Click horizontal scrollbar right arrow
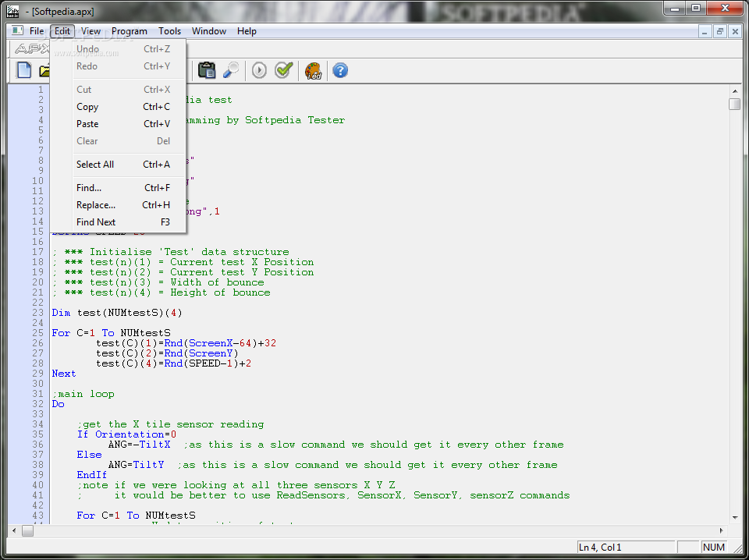Screen dimensions: 749x560 [x=721, y=530]
